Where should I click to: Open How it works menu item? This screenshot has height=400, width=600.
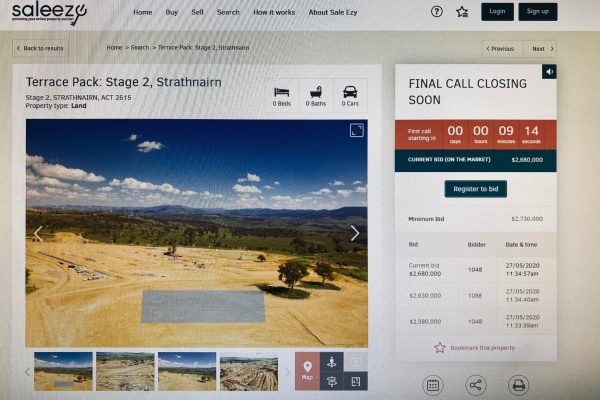tap(274, 12)
